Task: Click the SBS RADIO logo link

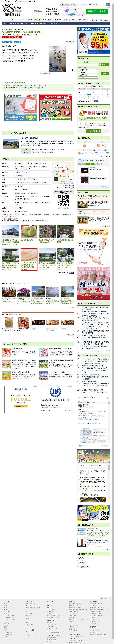Action: (x=104, y=20)
